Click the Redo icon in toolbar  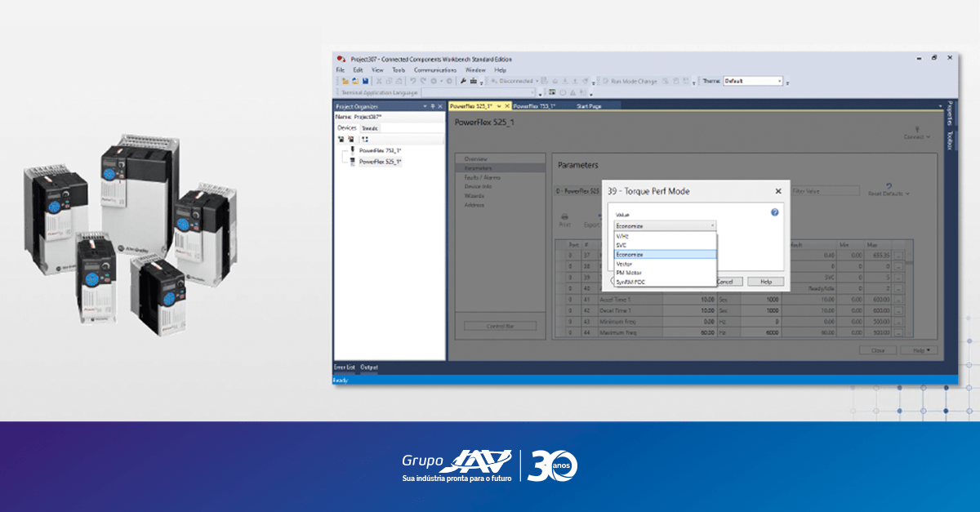[x=423, y=81]
